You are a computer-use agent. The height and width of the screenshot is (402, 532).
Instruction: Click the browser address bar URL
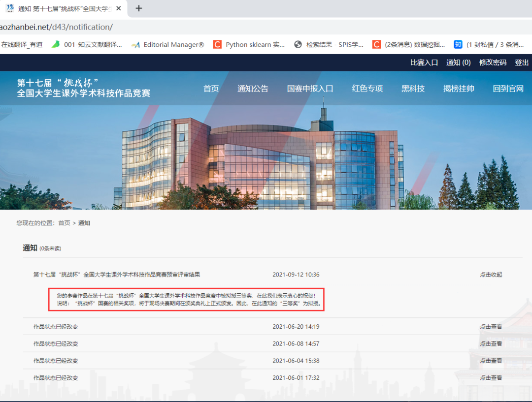(x=56, y=27)
